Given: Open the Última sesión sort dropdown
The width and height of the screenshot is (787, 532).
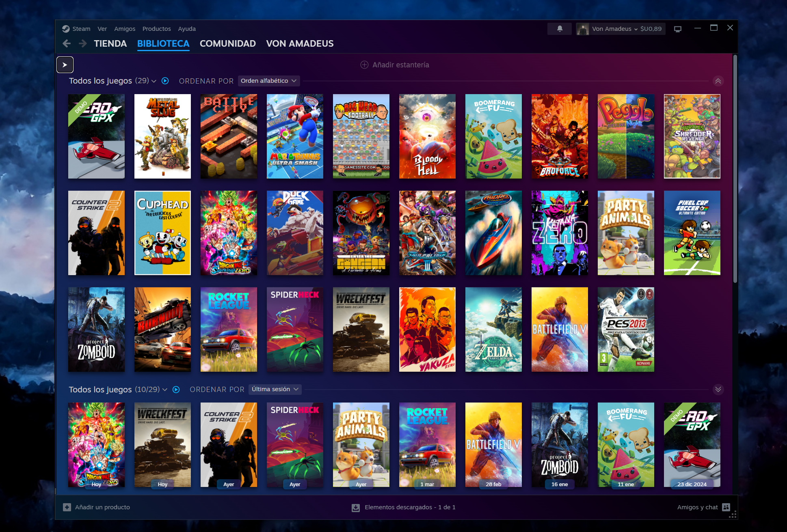Looking at the screenshot, I should pyautogui.click(x=275, y=389).
